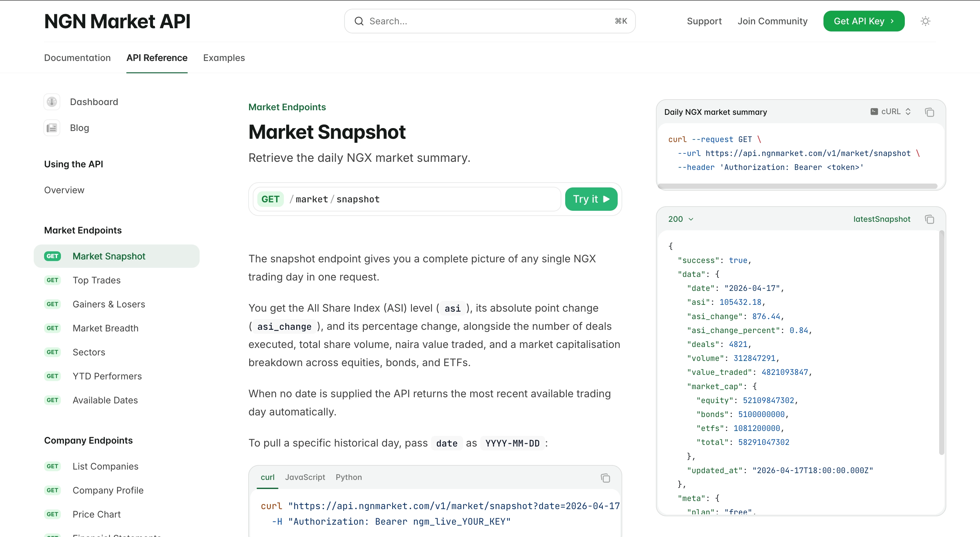Viewport: 980px width, 537px height.
Task: Click GET badge beside Company Profile
Action: coord(52,490)
